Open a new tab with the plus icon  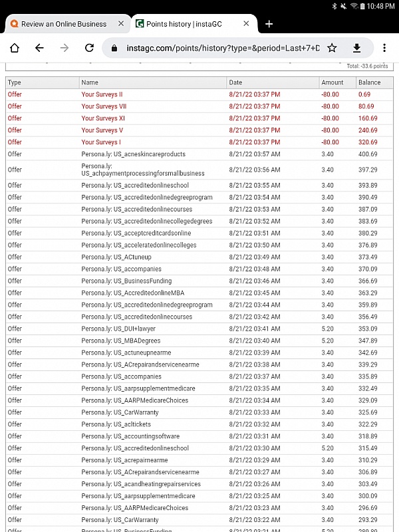(x=269, y=24)
